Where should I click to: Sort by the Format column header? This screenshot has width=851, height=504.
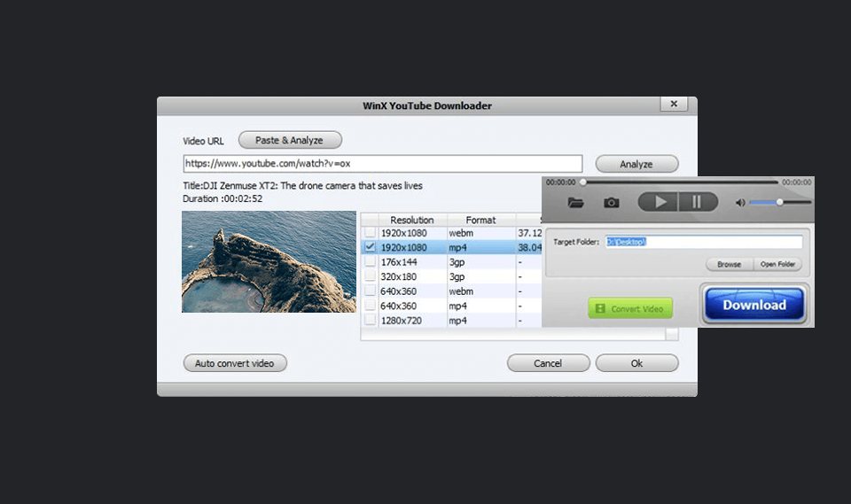[x=481, y=220]
